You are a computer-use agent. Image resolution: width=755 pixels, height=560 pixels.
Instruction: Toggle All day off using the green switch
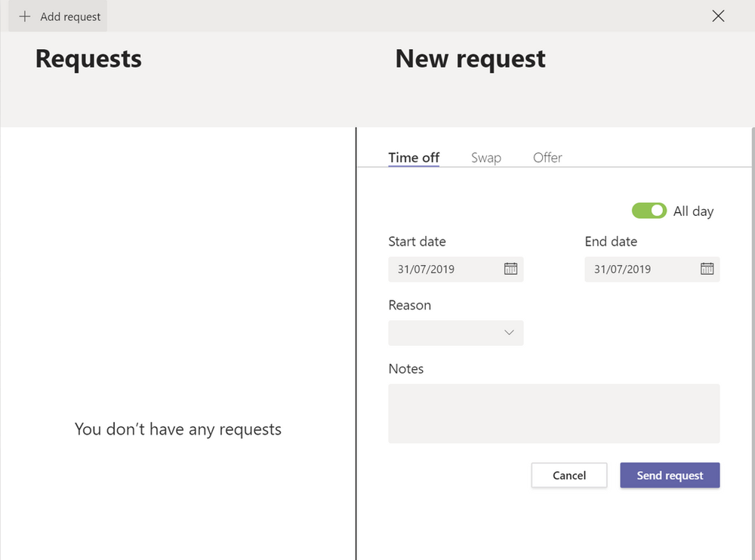649,211
